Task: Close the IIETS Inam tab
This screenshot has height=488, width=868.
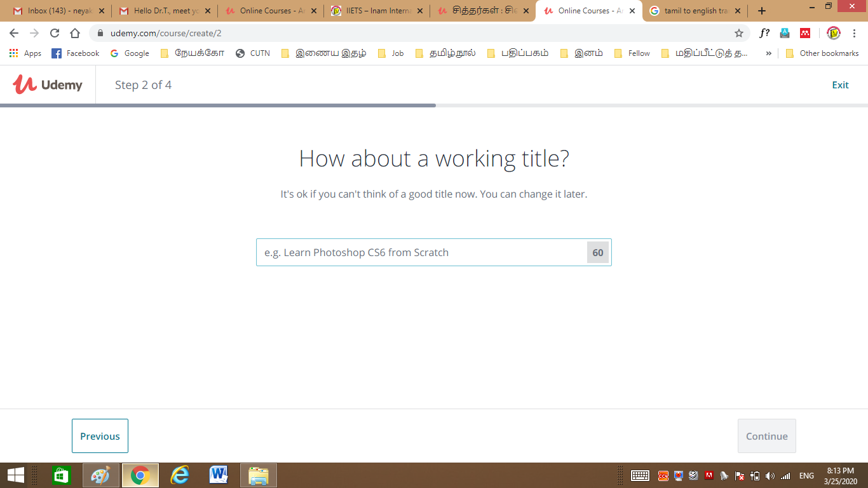Action: [420, 11]
